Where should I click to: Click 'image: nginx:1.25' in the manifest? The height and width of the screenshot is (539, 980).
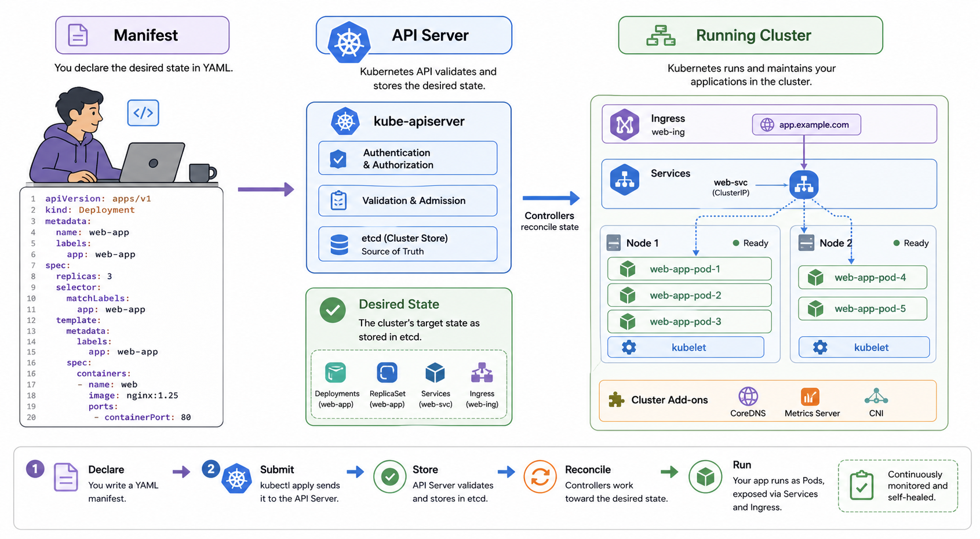click(x=133, y=395)
